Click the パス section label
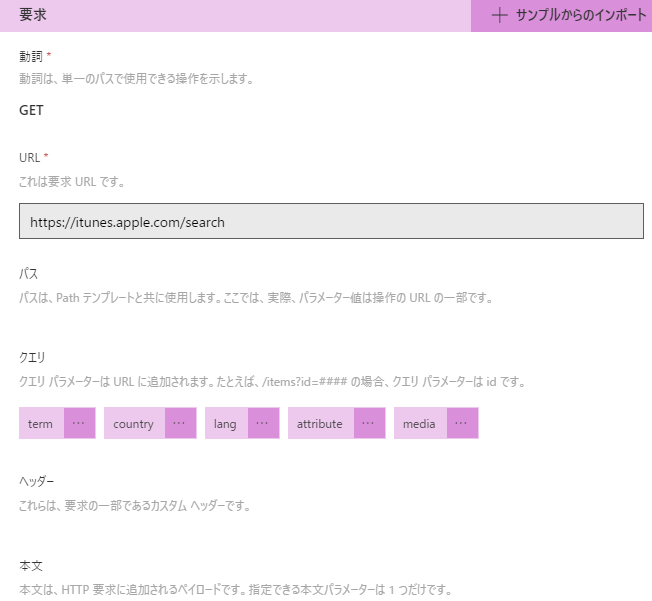Viewport: 652px width, 601px height. 29,274
